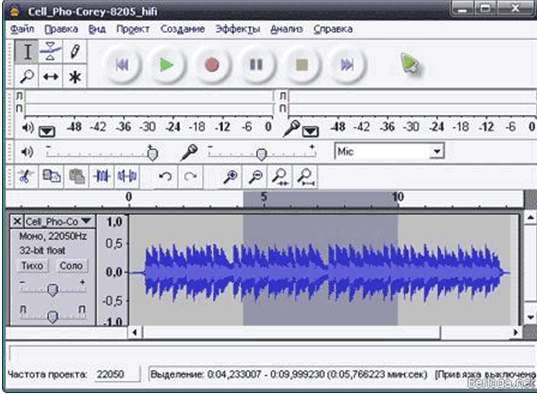
Task: Click the track pan slider handle
Action: pyautogui.click(x=52, y=316)
